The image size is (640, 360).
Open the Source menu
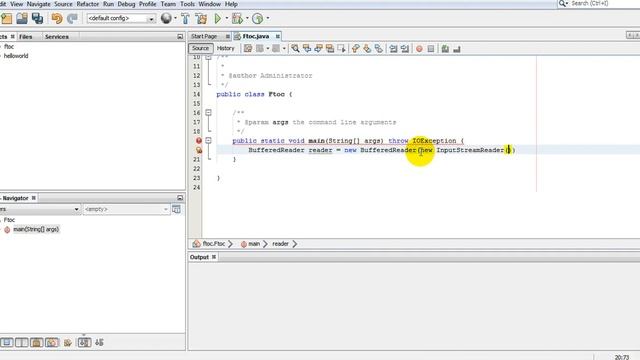point(63,4)
